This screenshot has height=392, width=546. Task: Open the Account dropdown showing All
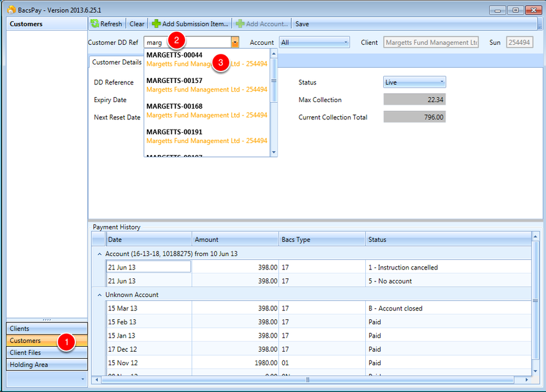[314, 43]
